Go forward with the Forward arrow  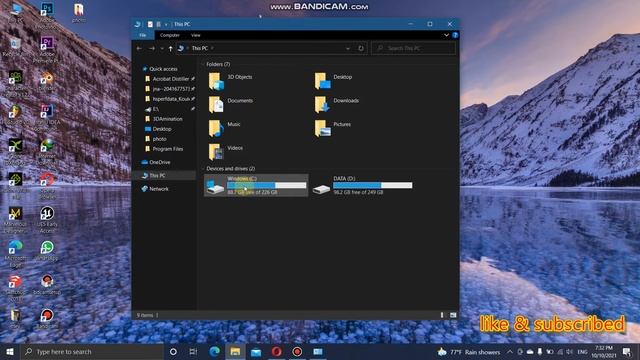151,48
